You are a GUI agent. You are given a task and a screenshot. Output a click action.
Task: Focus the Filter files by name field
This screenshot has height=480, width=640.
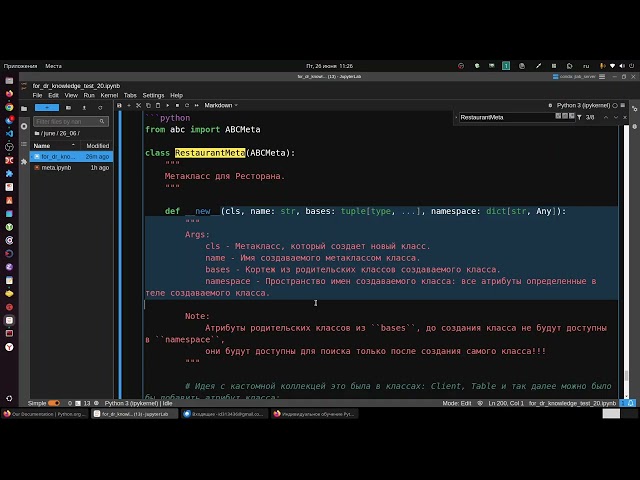[x=71, y=122]
